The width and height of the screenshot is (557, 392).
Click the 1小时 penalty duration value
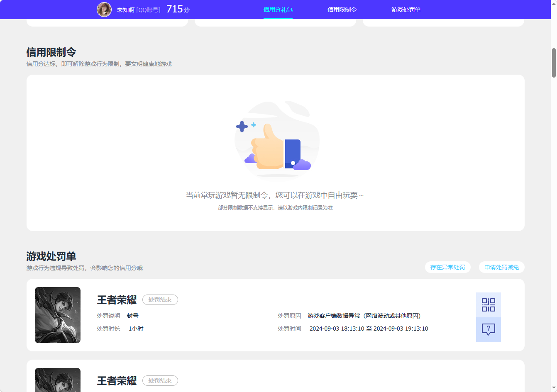coord(136,329)
